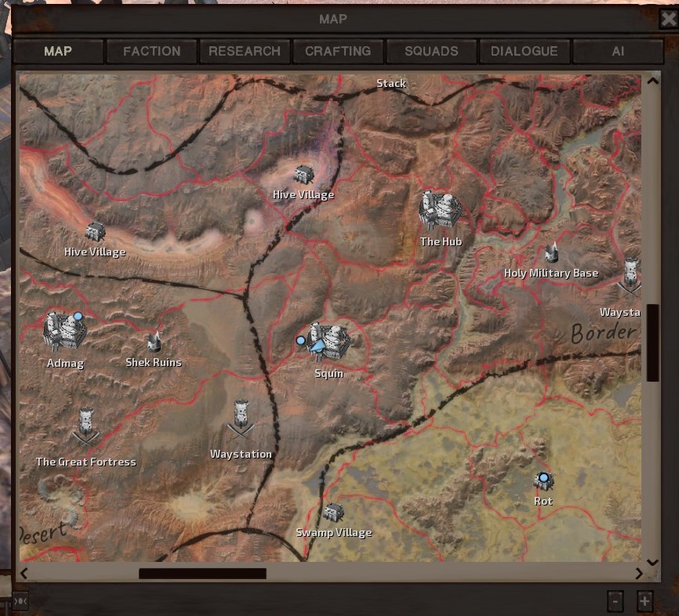Image resolution: width=679 pixels, height=616 pixels.
Task: Open the SQUADS tab
Action: click(x=430, y=51)
